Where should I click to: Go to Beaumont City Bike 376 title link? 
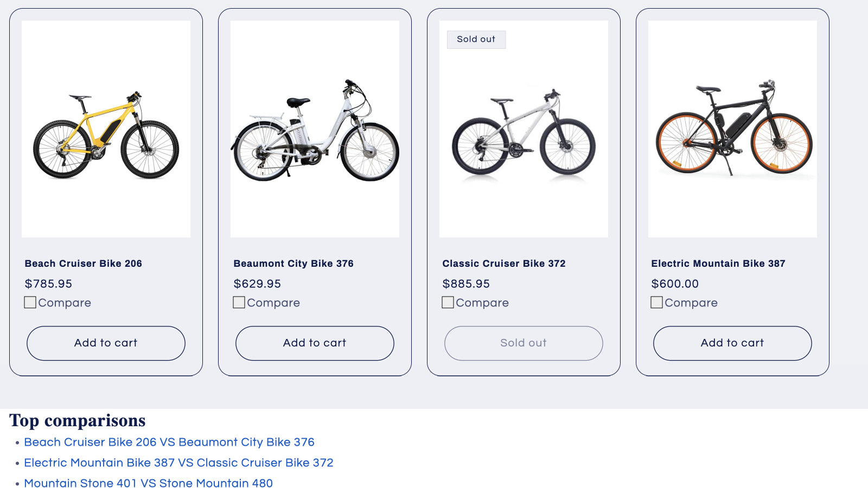[293, 264]
